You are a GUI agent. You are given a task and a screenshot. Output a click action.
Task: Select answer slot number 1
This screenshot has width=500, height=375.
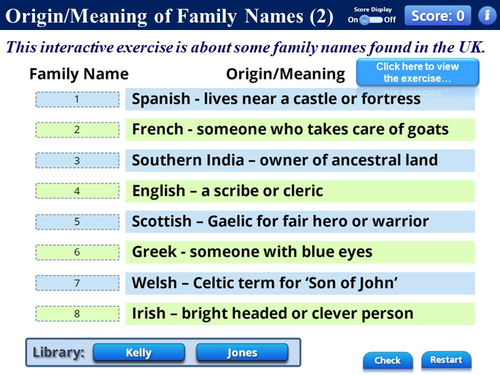point(77,99)
